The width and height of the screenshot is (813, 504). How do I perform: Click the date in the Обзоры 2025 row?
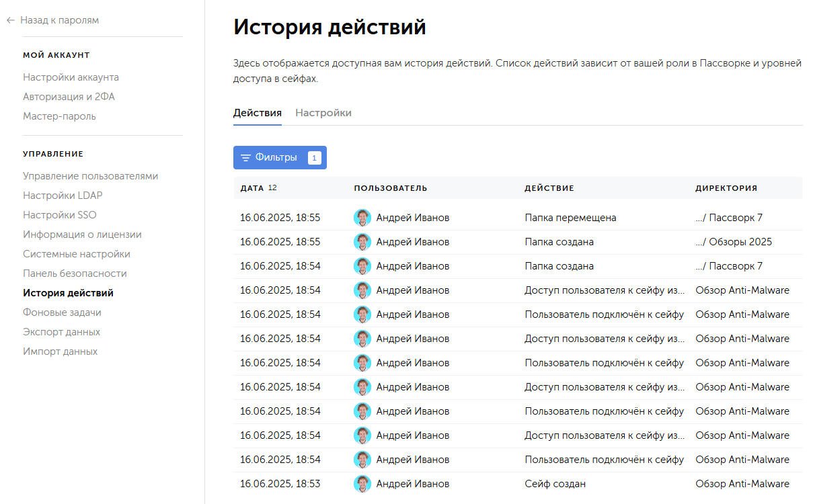pyautogui.click(x=280, y=242)
